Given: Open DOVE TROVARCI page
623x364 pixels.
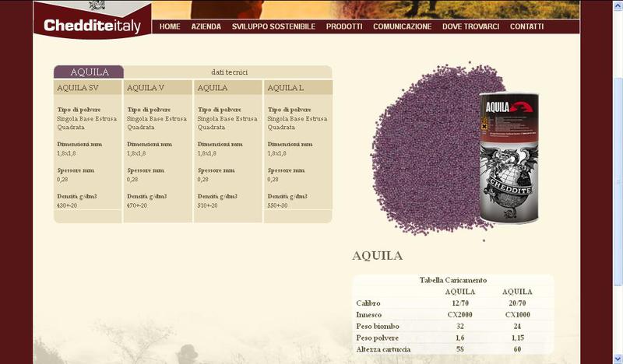Looking at the screenshot, I should (470, 26).
